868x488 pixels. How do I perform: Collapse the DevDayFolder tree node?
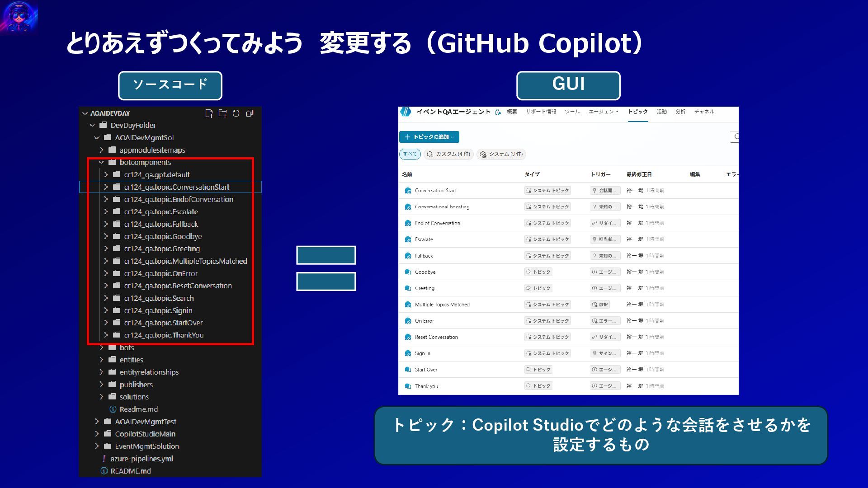tap(93, 125)
